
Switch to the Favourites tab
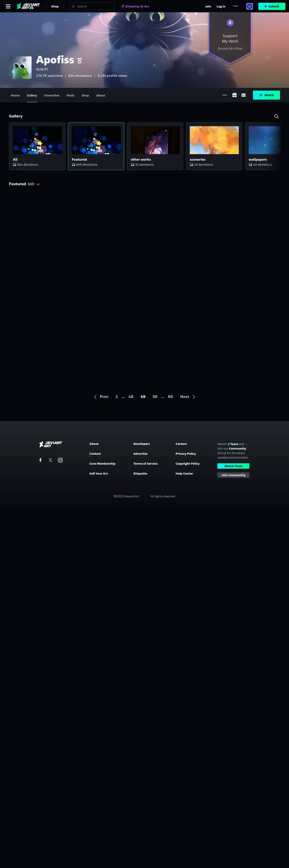pos(52,95)
